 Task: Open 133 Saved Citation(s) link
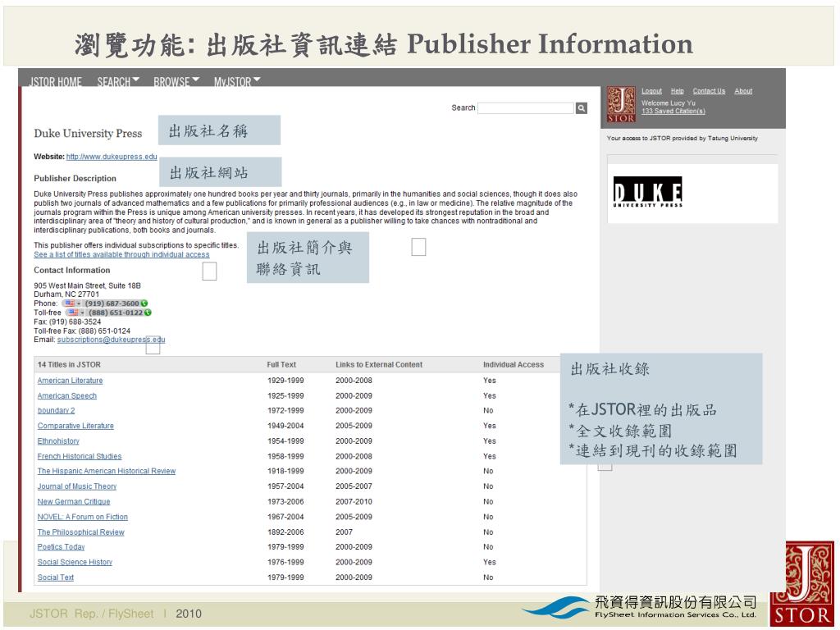click(x=673, y=112)
